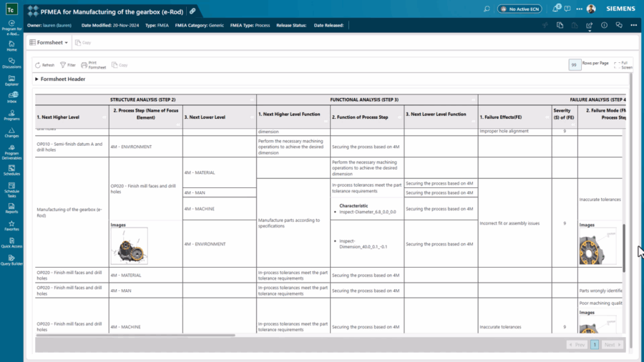This screenshot has width=644, height=362.
Task: Open the help chat bubble icon
Action: [x=567, y=9]
